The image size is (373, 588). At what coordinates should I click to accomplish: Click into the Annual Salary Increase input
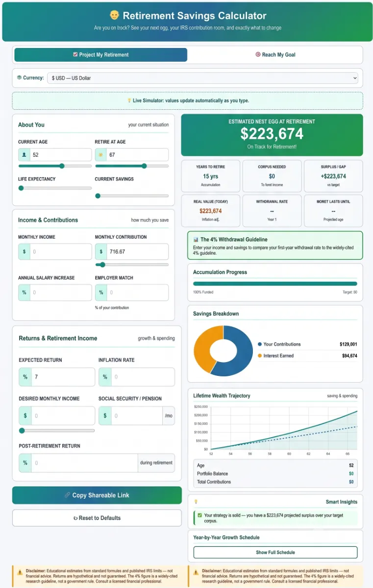click(61, 293)
